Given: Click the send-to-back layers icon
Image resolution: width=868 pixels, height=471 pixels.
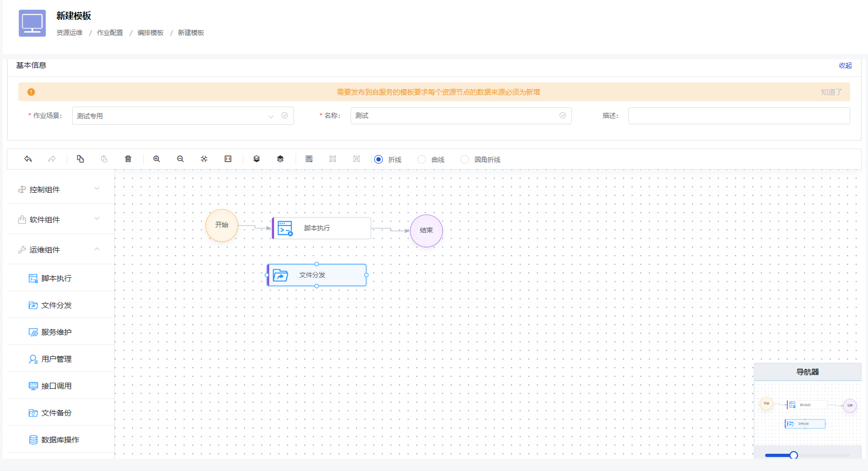Looking at the screenshot, I should coord(256,159).
